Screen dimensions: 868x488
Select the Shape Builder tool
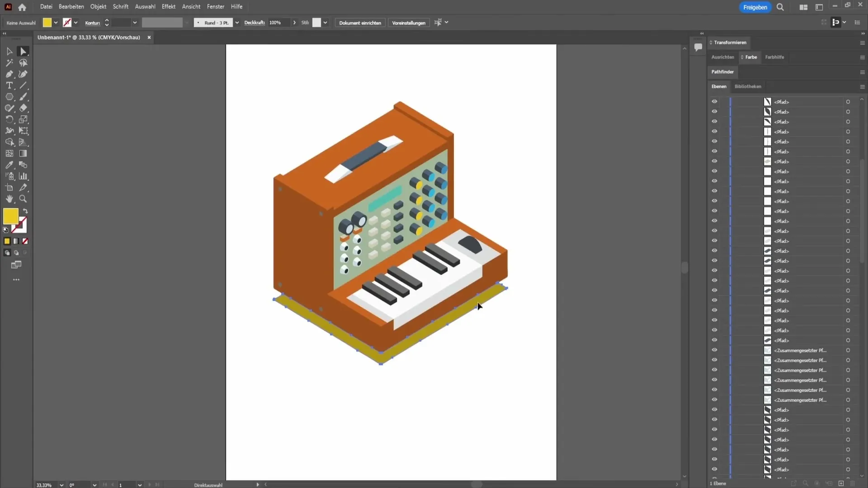(x=9, y=142)
